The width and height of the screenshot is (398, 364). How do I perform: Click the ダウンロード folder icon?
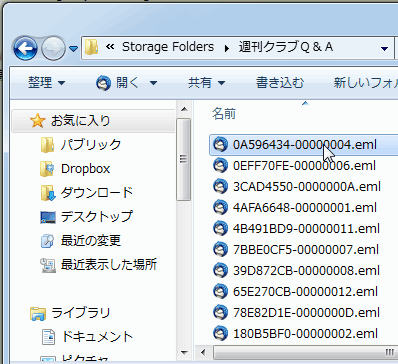47,193
